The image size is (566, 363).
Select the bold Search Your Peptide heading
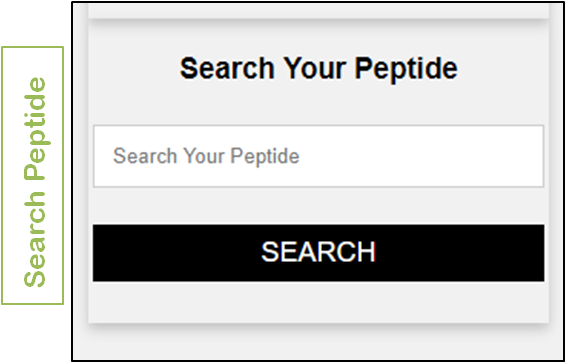tap(319, 69)
